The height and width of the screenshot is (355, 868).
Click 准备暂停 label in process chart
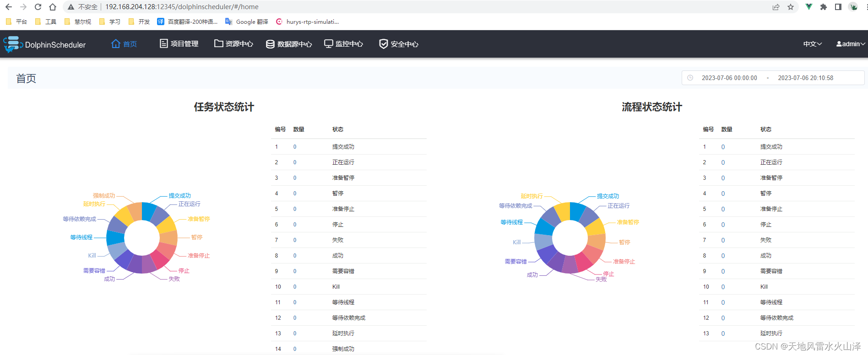pyautogui.click(x=628, y=222)
